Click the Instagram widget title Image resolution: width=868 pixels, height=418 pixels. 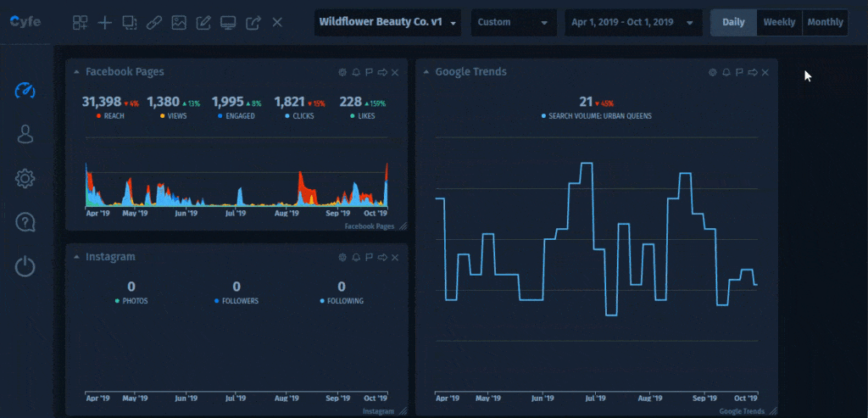click(x=110, y=257)
